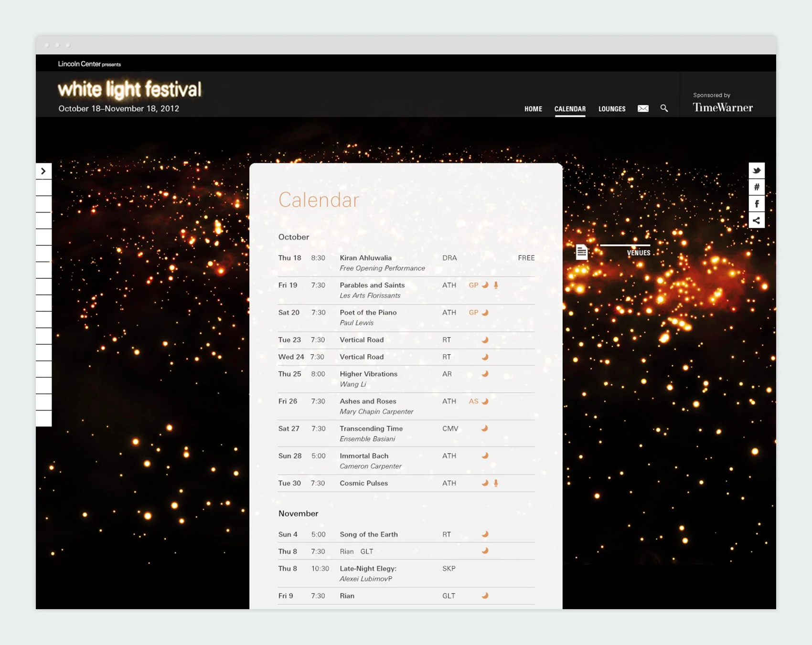The width and height of the screenshot is (812, 645).
Task: Click moon icon on Cosmic Pulses row
Action: pyautogui.click(x=485, y=483)
